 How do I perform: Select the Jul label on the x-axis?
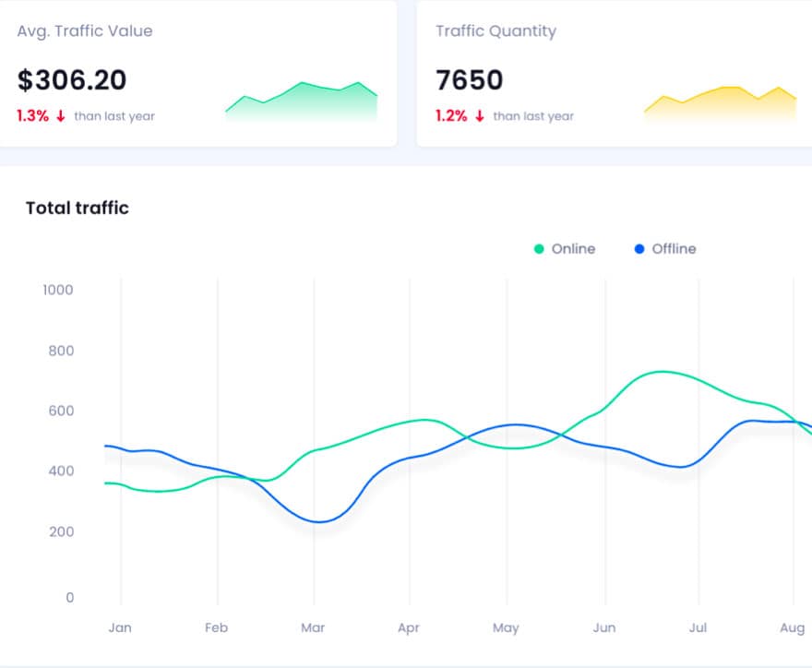click(x=698, y=628)
